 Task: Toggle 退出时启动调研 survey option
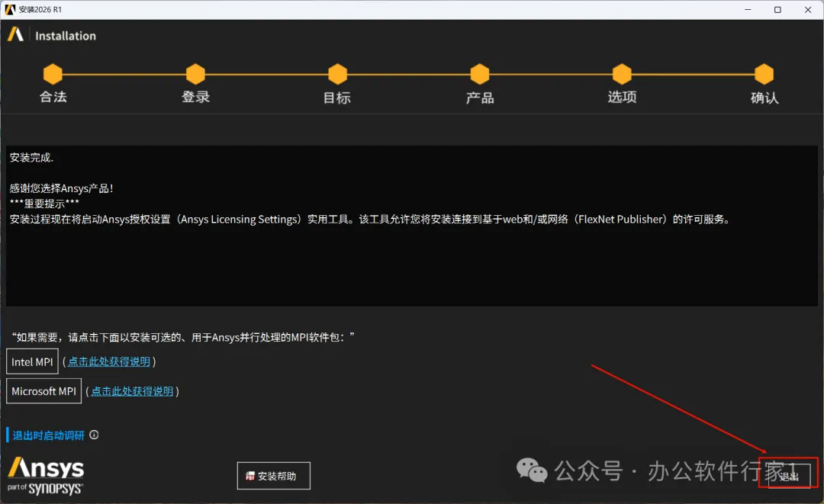click(x=48, y=435)
